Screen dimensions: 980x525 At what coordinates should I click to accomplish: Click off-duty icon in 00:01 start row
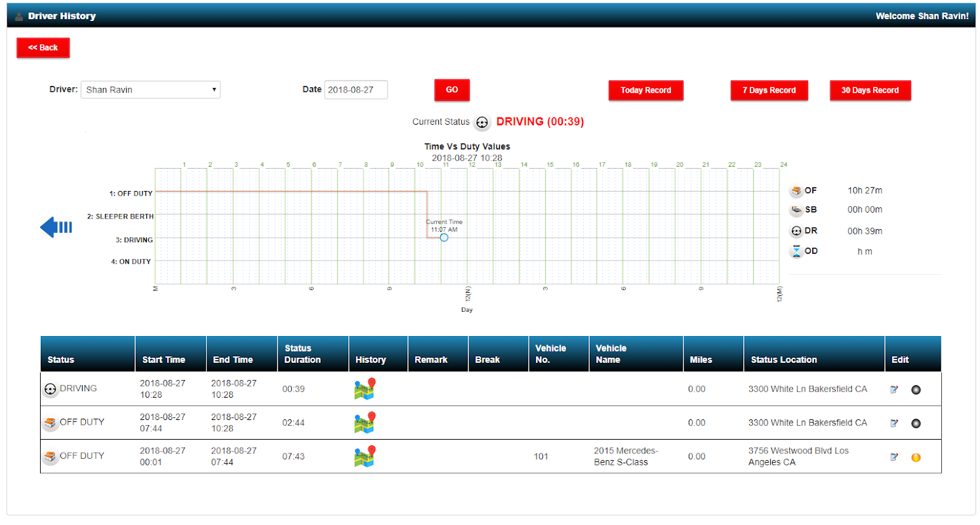[x=50, y=457]
